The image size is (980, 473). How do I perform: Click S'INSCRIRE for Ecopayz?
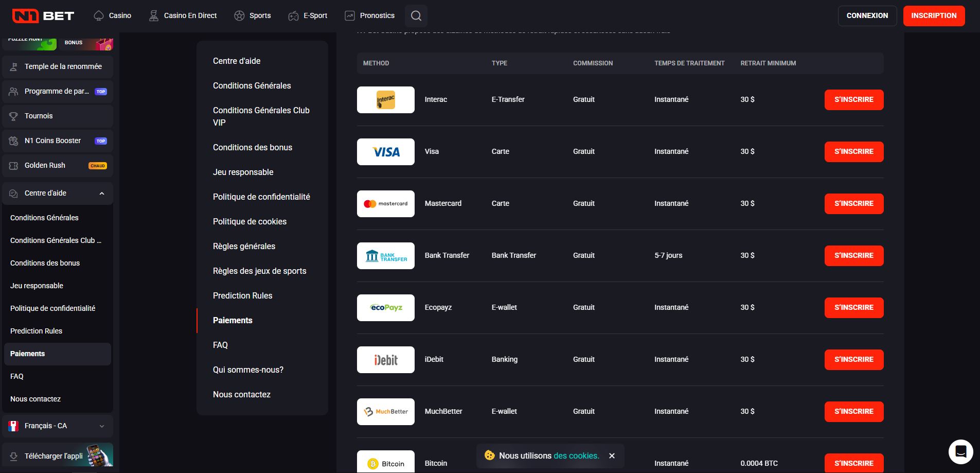coord(854,308)
